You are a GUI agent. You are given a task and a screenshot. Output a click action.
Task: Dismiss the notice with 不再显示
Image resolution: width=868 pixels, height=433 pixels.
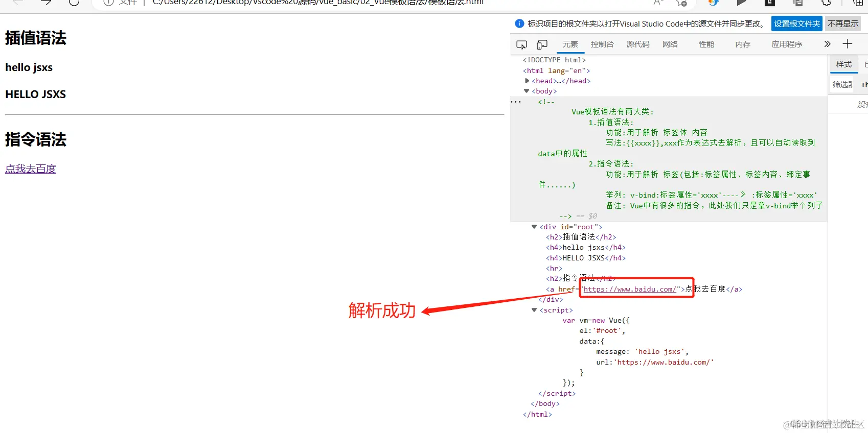(843, 23)
